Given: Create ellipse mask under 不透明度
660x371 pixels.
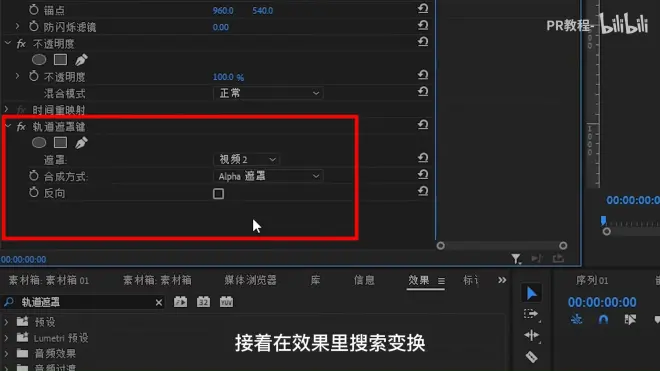Looking at the screenshot, I should tap(39, 60).
